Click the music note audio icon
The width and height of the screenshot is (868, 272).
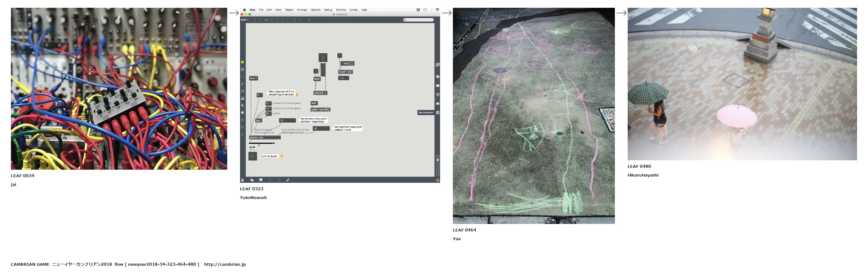click(x=242, y=84)
